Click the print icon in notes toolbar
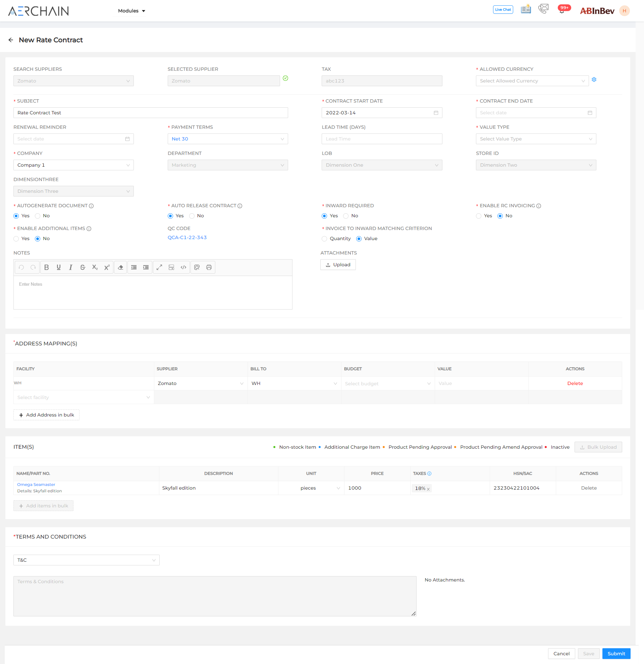This screenshot has width=644, height=664. pyautogui.click(x=209, y=267)
